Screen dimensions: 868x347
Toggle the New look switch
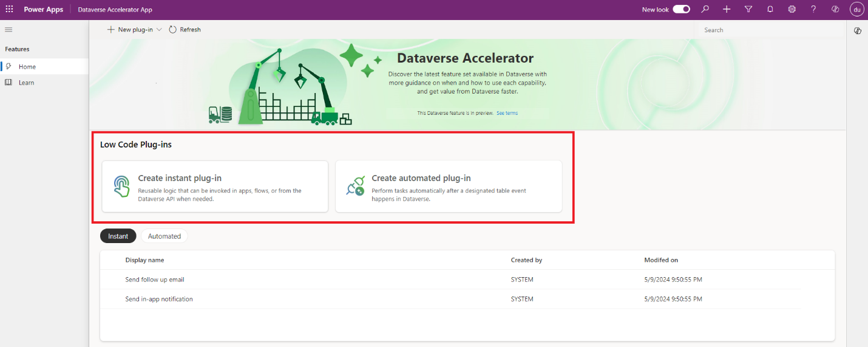tap(681, 9)
